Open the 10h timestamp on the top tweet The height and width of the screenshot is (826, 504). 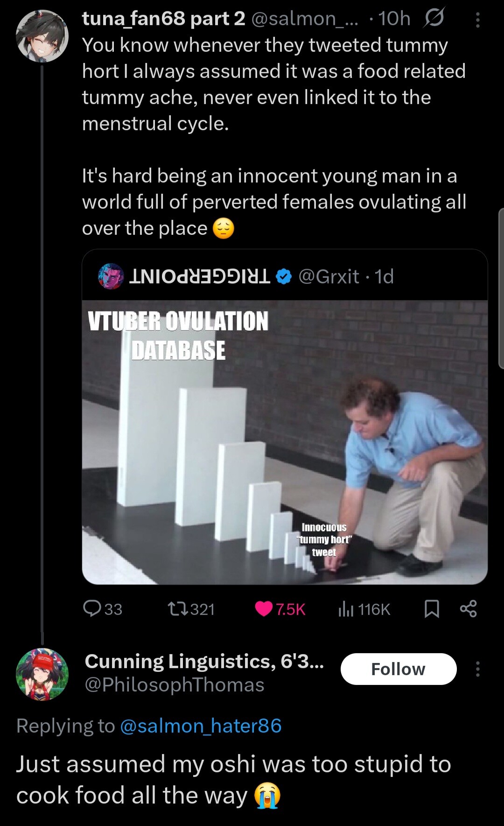394,19
